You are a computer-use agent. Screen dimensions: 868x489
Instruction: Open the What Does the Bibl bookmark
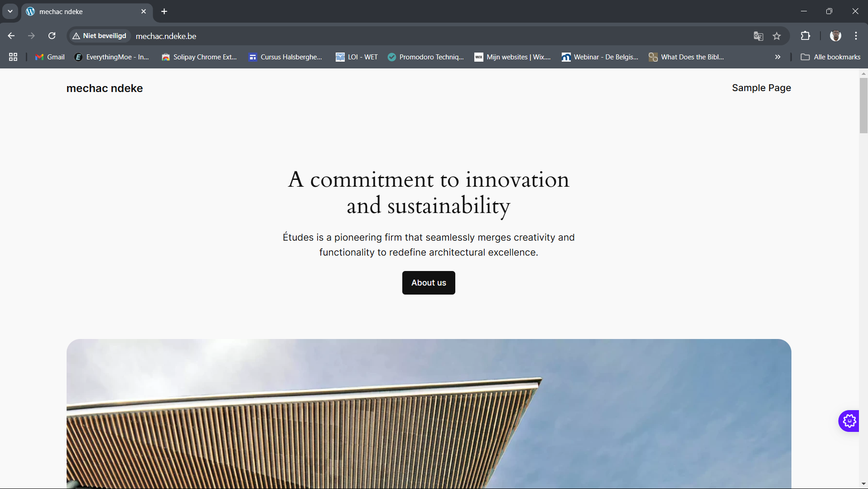[x=686, y=57]
